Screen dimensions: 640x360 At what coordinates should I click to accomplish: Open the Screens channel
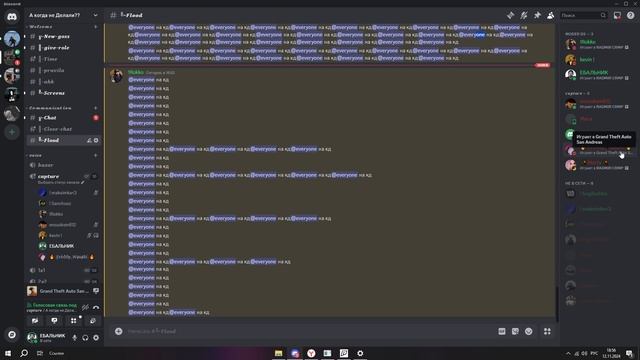tap(63, 93)
